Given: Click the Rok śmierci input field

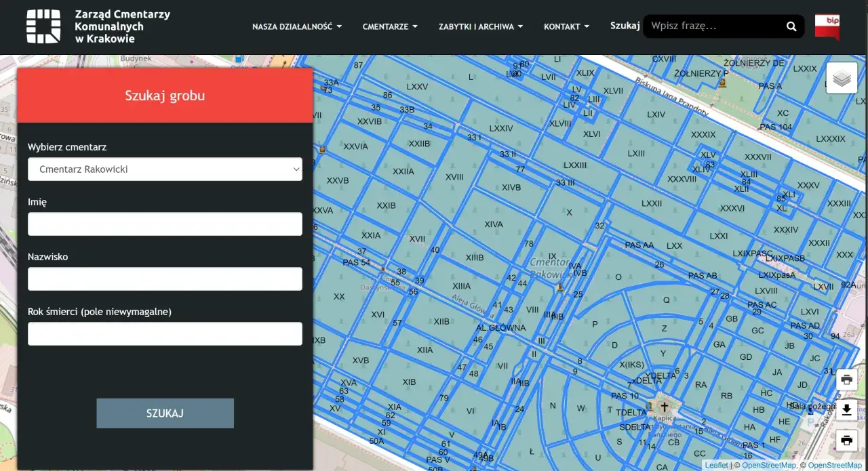Looking at the screenshot, I should [165, 334].
